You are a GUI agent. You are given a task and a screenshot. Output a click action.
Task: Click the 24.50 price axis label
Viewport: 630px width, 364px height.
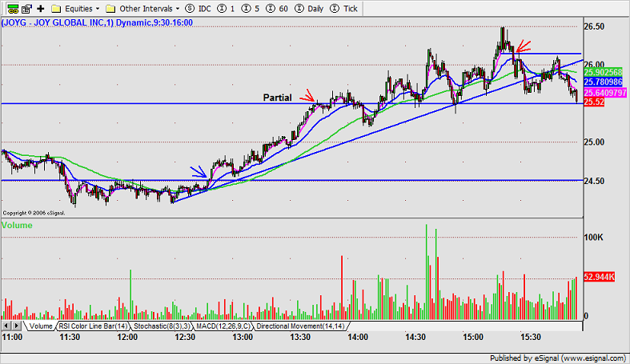tap(594, 181)
